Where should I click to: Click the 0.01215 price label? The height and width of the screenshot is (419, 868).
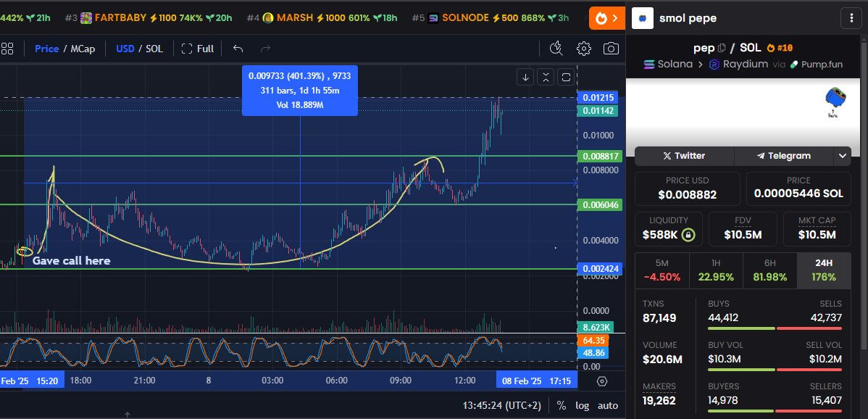597,98
